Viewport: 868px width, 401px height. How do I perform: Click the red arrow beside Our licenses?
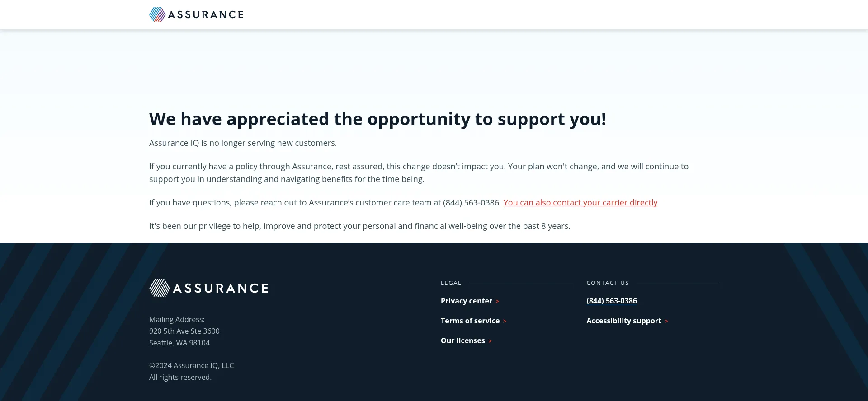pos(490,341)
